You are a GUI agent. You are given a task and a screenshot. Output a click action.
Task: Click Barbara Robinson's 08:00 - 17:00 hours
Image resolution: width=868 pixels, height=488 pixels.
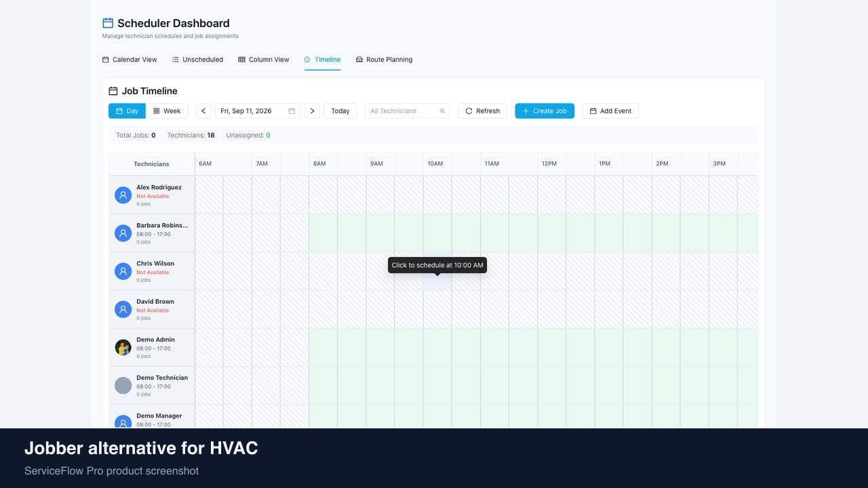pyautogui.click(x=153, y=234)
